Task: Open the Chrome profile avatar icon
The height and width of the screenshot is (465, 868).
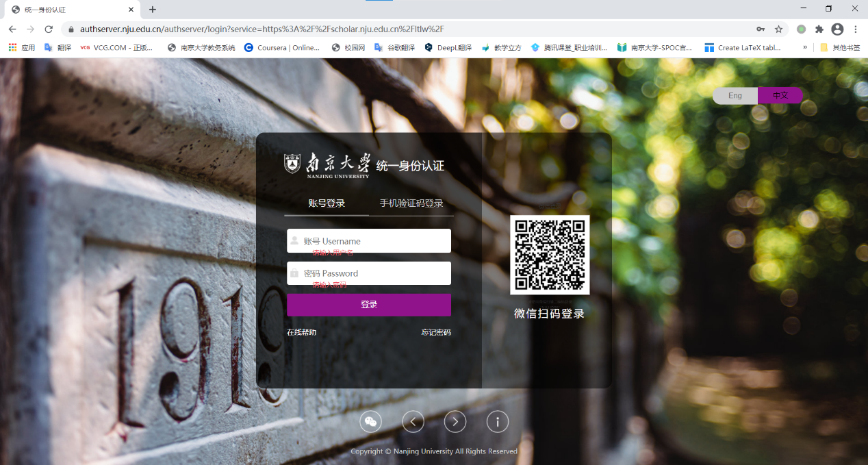Action: (x=837, y=29)
